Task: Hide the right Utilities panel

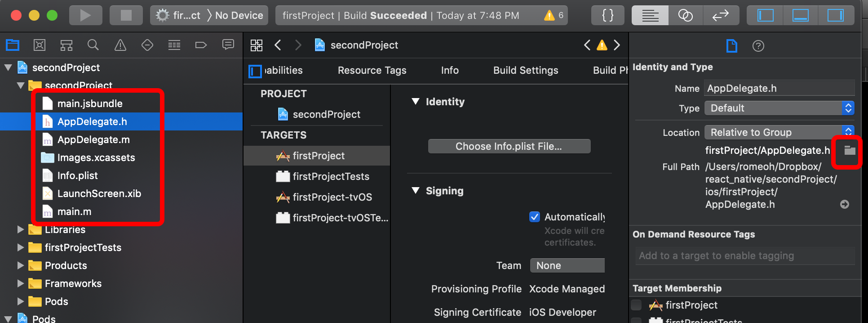Action: pos(835,16)
